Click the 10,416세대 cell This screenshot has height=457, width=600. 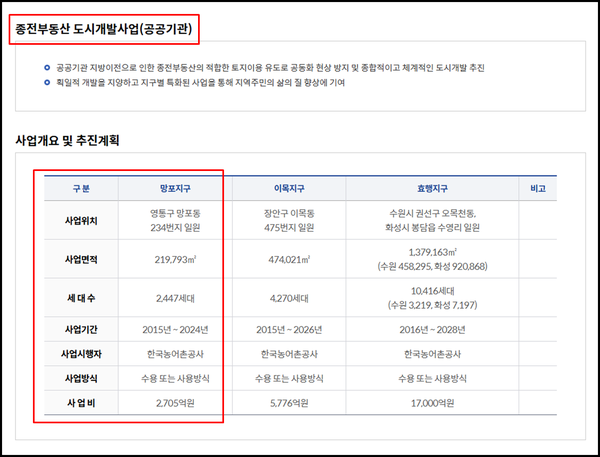pyautogui.click(x=432, y=298)
